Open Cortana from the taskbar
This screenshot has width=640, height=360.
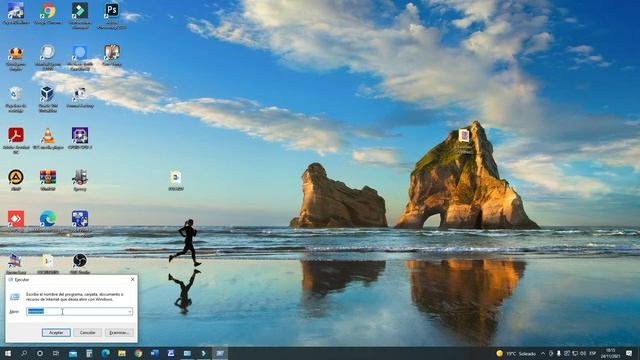tap(40, 353)
